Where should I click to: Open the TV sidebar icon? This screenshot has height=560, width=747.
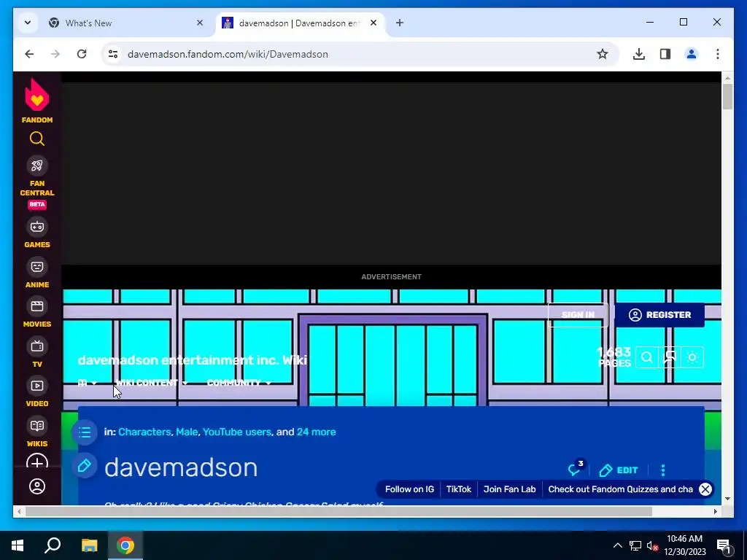click(x=37, y=346)
